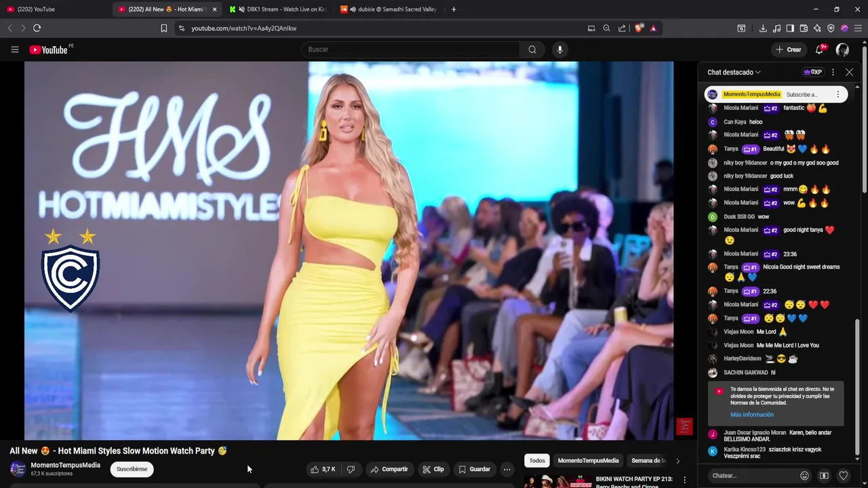This screenshot has height=488, width=868.
Task: Click the Guardar save button
Action: (x=474, y=469)
